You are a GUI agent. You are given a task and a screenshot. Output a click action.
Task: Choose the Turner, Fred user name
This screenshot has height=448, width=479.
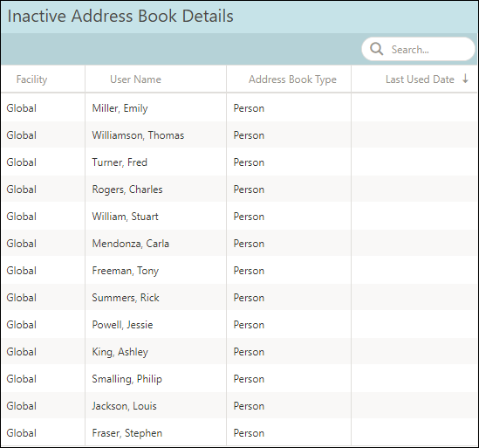120,162
